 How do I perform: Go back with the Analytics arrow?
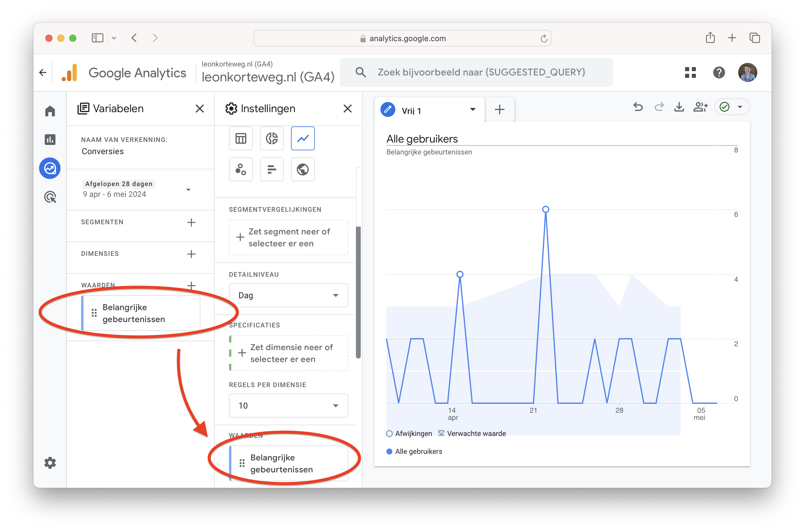pyautogui.click(x=43, y=72)
